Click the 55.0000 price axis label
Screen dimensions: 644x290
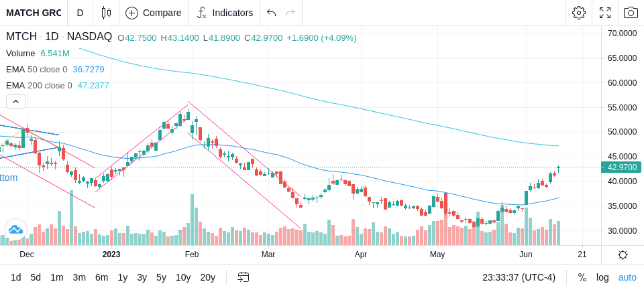pos(623,107)
